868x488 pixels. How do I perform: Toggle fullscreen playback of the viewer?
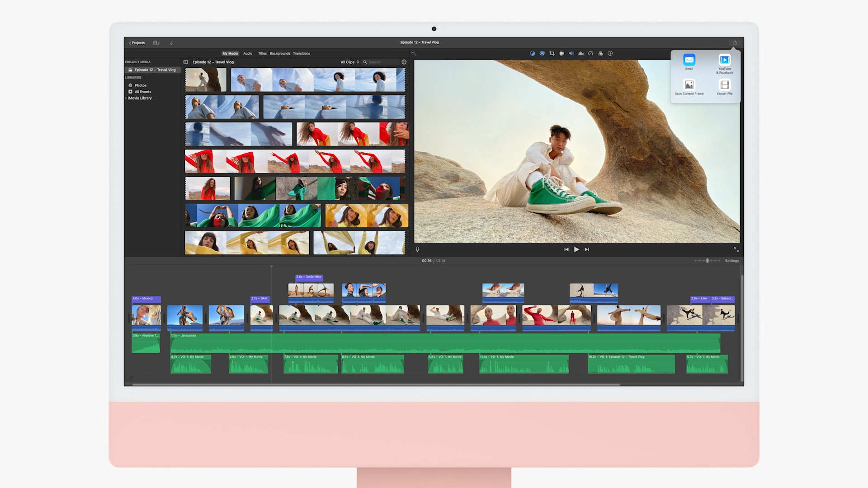736,249
